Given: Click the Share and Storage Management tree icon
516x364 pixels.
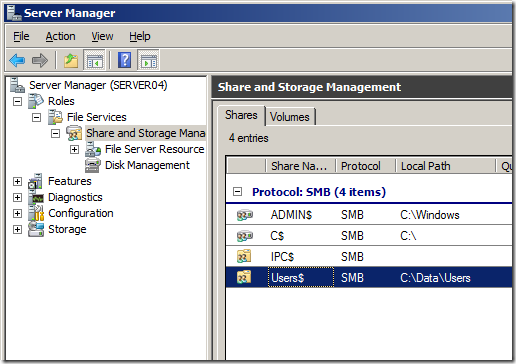Looking at the screenshot, I should pyautogui.click(x=74, y=133).
